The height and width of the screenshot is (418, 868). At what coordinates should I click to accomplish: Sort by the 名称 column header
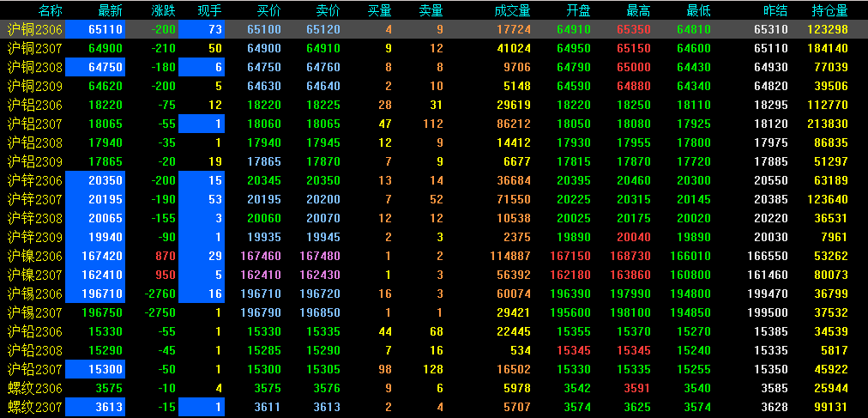(50, 10)
